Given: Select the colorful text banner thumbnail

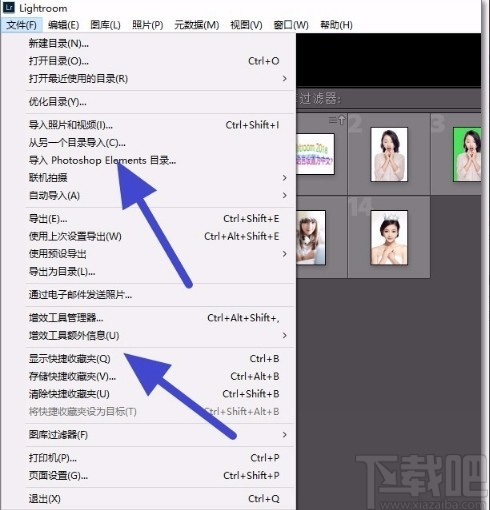Looking at the screenshot, I should pyautogui.click(x=315, y=154).
